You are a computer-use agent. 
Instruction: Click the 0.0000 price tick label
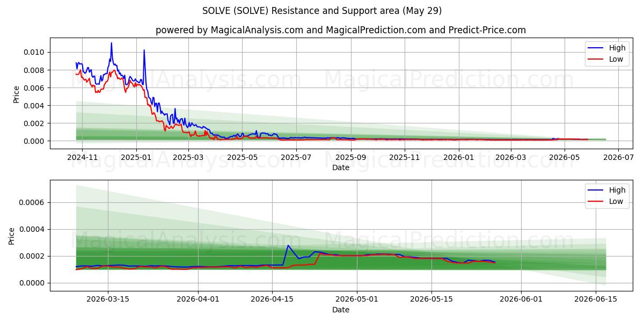tap(33, 283)
